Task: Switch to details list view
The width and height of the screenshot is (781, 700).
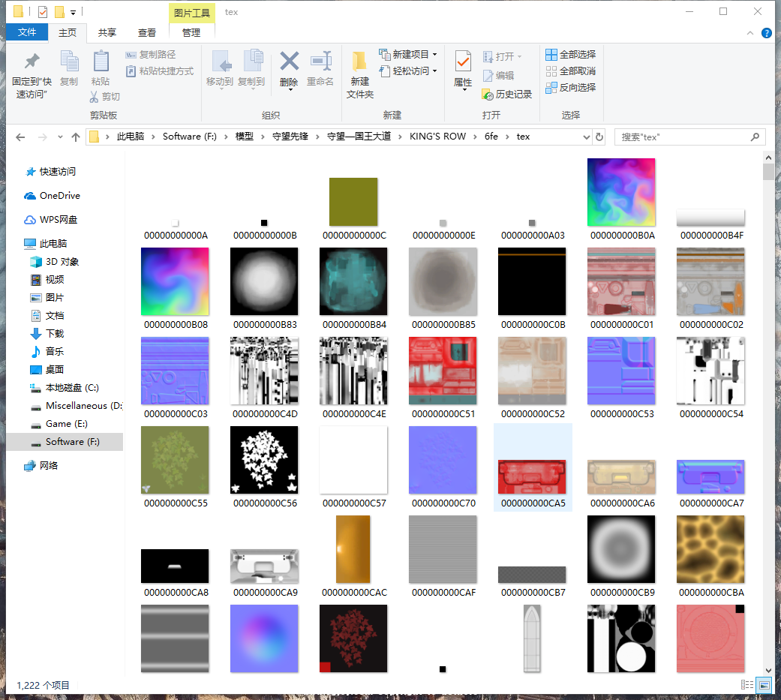Action: point(747,685)
